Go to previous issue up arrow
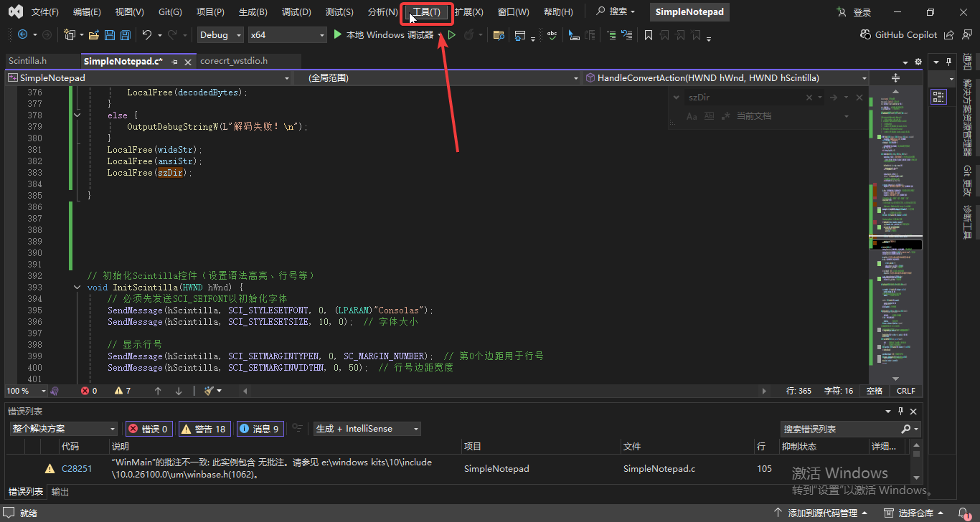980x522 pixels. click(x=158, y=391)
